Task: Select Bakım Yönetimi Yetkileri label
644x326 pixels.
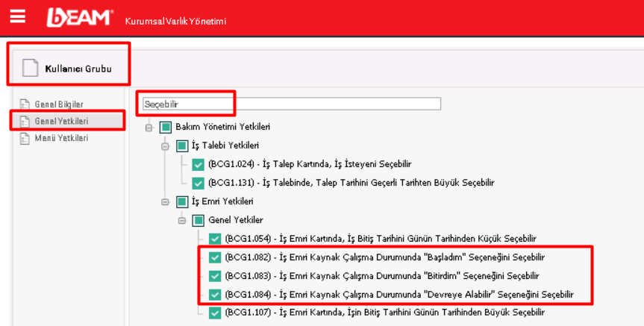Action: point(222,127)
